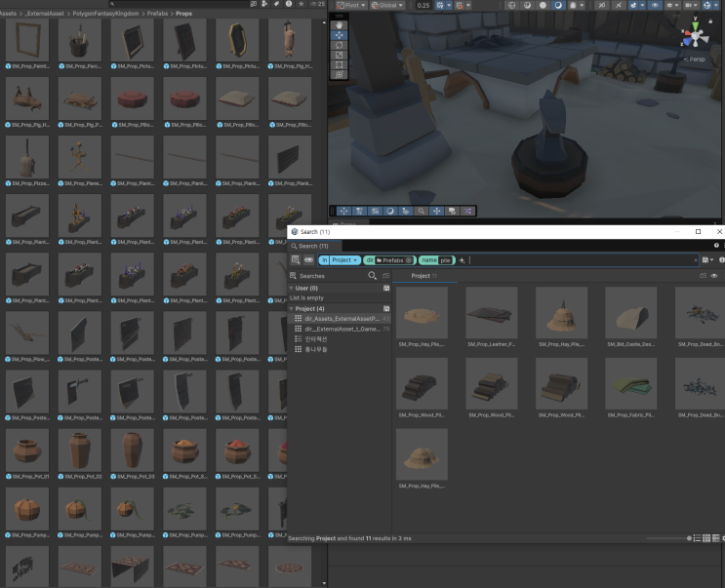Save a new Project search query
Image resolution: width=725 pixels, height=588 pixels.
click(x=386, y=308)
